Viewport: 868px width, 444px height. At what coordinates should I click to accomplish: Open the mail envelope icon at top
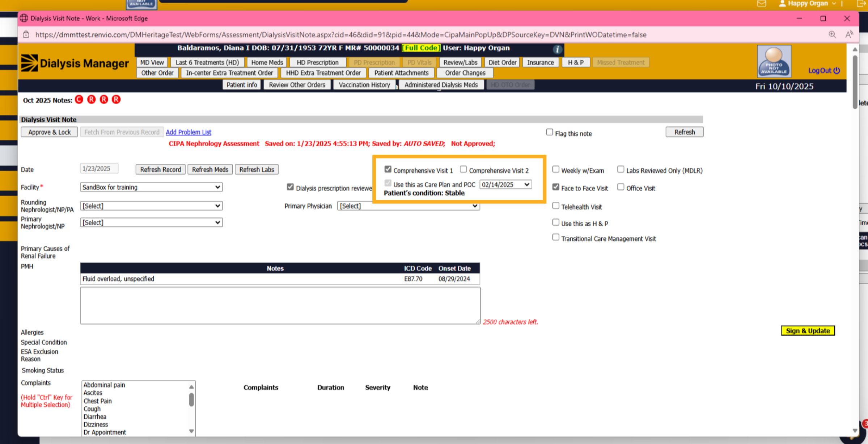tap(762, 4)
